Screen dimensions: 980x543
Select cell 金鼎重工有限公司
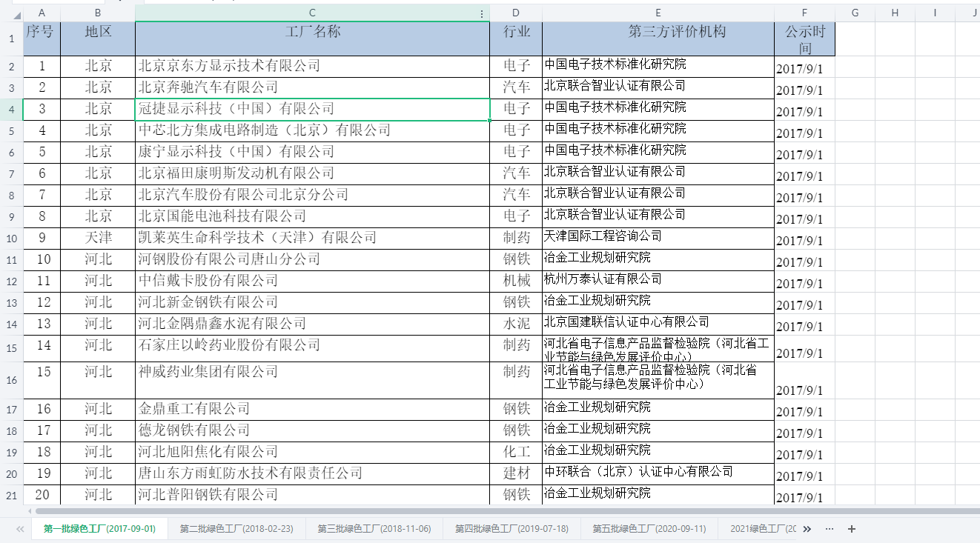point(312,409)
